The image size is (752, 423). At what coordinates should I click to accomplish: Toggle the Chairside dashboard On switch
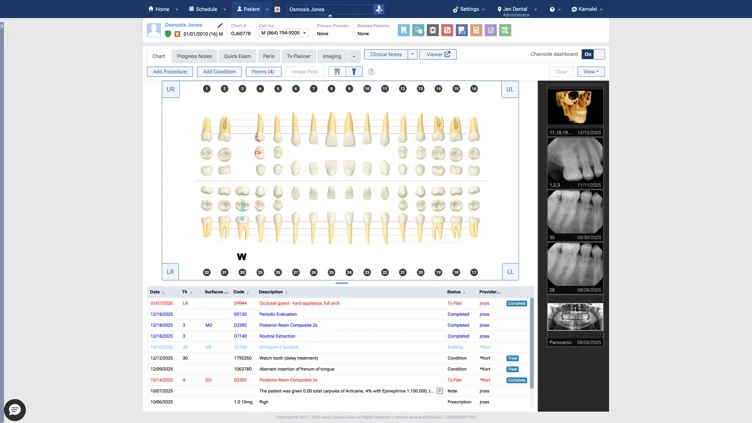click(593, 54)
